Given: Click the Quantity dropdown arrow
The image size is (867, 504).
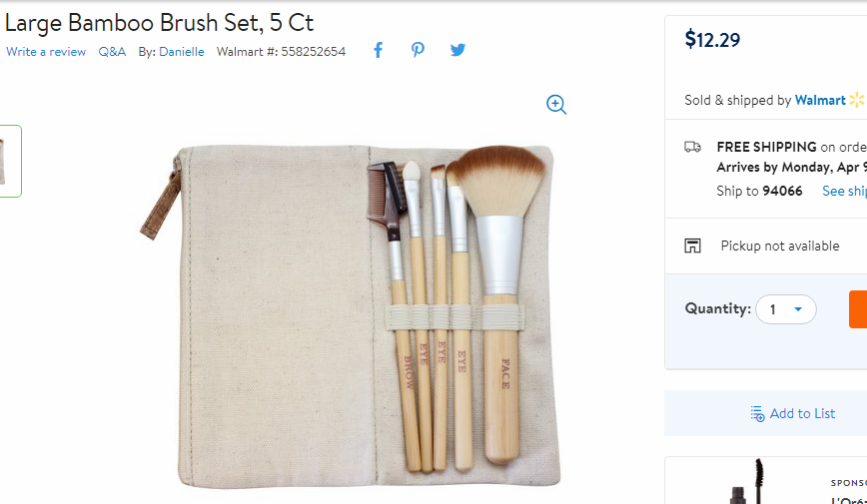Looking at the screenshot, I should (798, 309).
